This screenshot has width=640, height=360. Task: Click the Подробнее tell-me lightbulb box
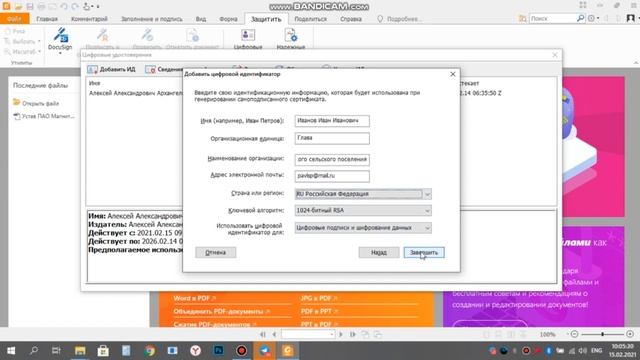point(399,19)
